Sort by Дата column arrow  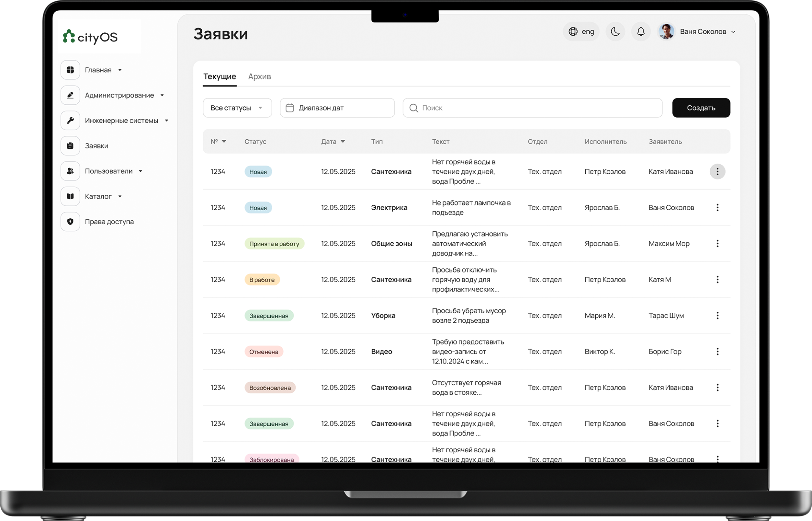tap(343, 141)
